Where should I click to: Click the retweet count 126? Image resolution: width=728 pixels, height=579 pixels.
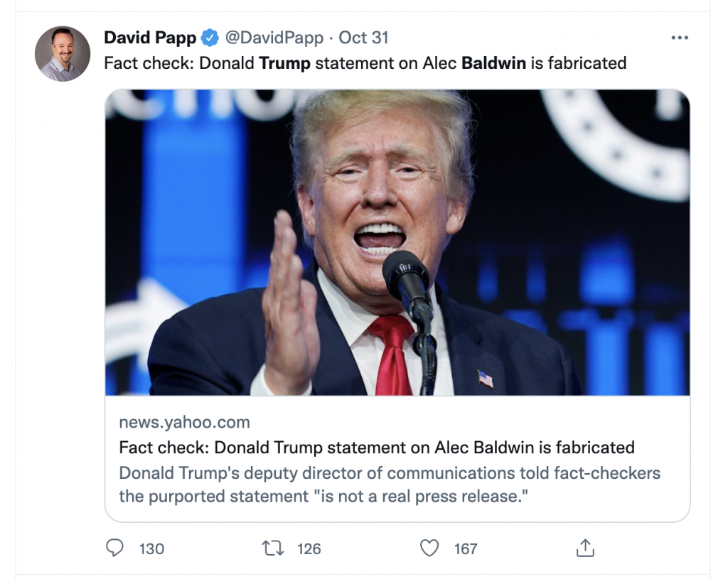click(309, 548)
